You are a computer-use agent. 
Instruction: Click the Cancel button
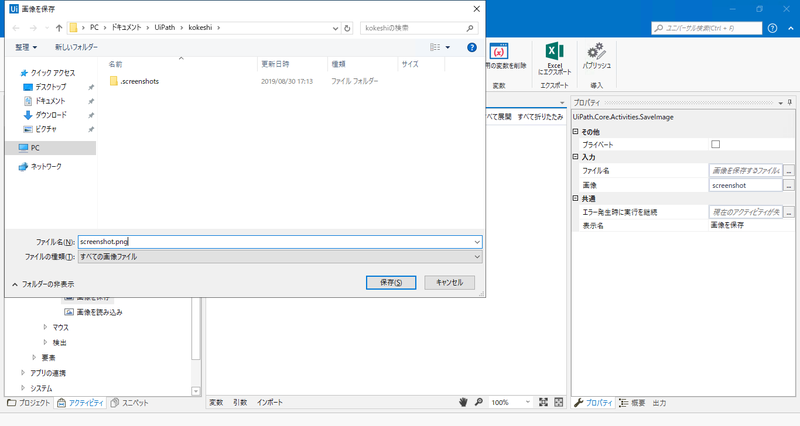coord(449,283)
